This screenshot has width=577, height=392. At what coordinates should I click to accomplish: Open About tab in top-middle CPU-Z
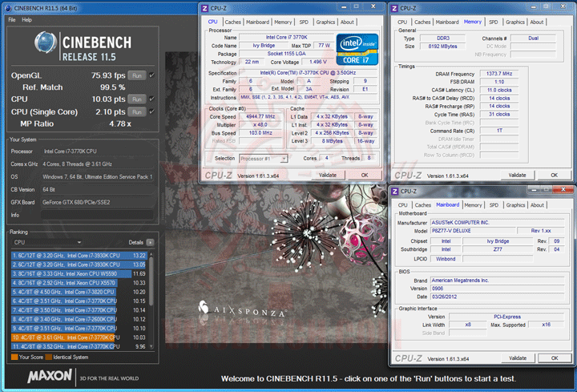[x=347, y=22]
